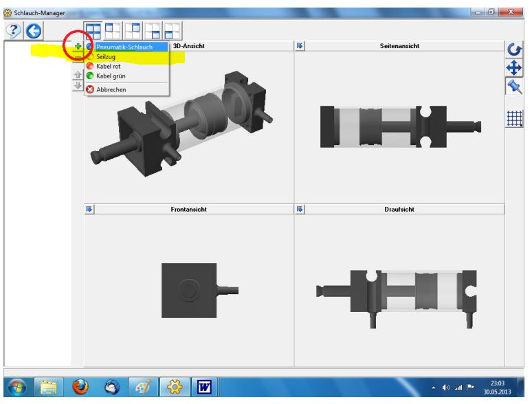Select the rotate view tool
This screenshot has height=404, width=532.
[512, 50]
